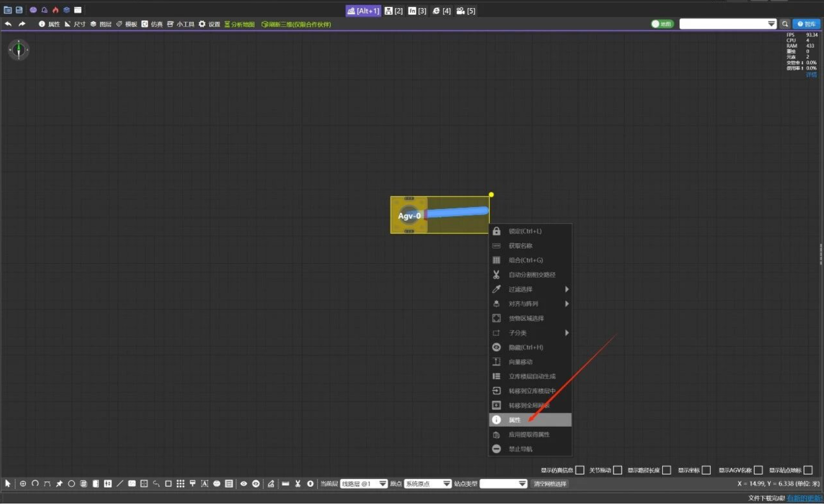The image size is (824, 504).
Task: Select the pin tool in bottom toolbar
Action: [59, 484]
